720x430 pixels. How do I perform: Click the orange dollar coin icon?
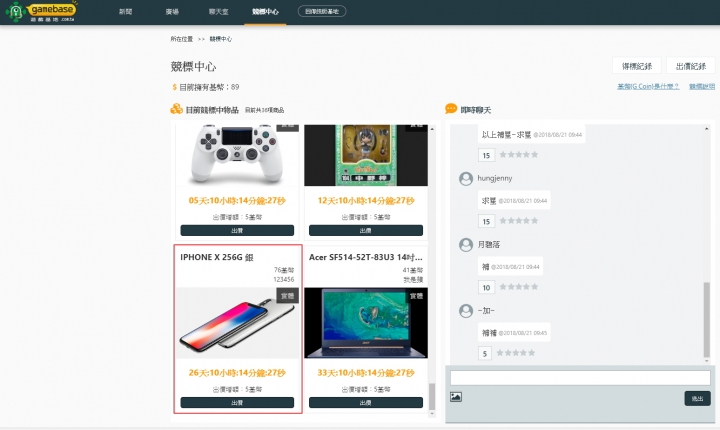pyautogui.click(x=174, y=87)
